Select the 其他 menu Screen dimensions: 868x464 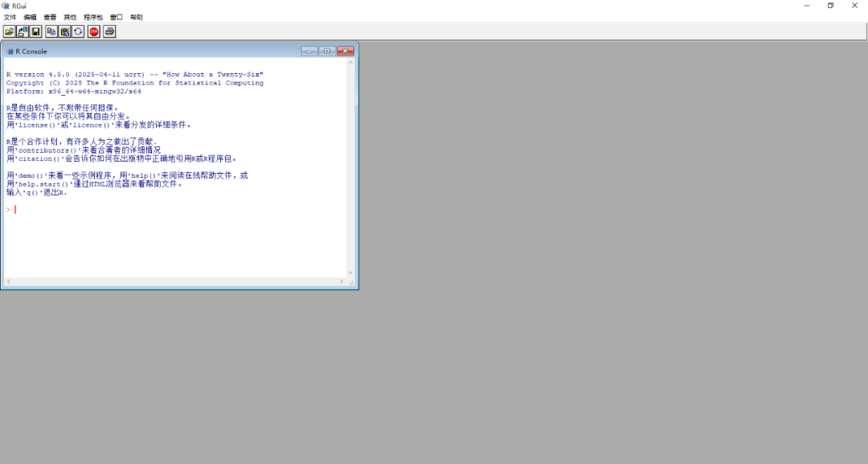tap(70, 17)
